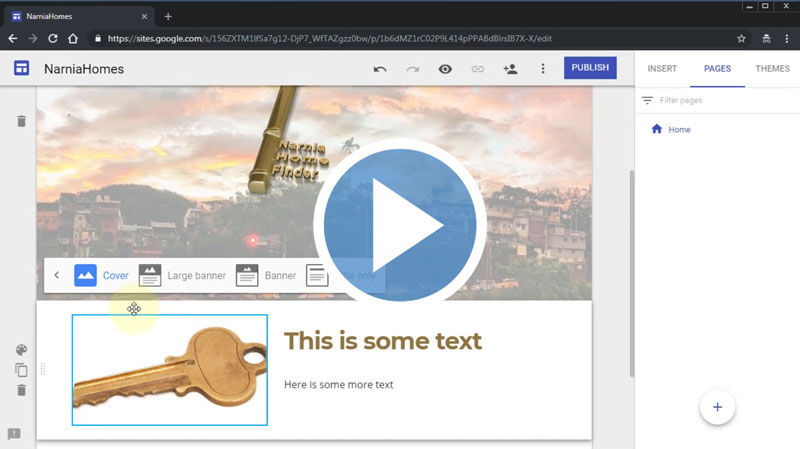The height and width of the screenshot is (449, 800).
Task: Choose the Banner header type
Action: click(x=266, y=275)
